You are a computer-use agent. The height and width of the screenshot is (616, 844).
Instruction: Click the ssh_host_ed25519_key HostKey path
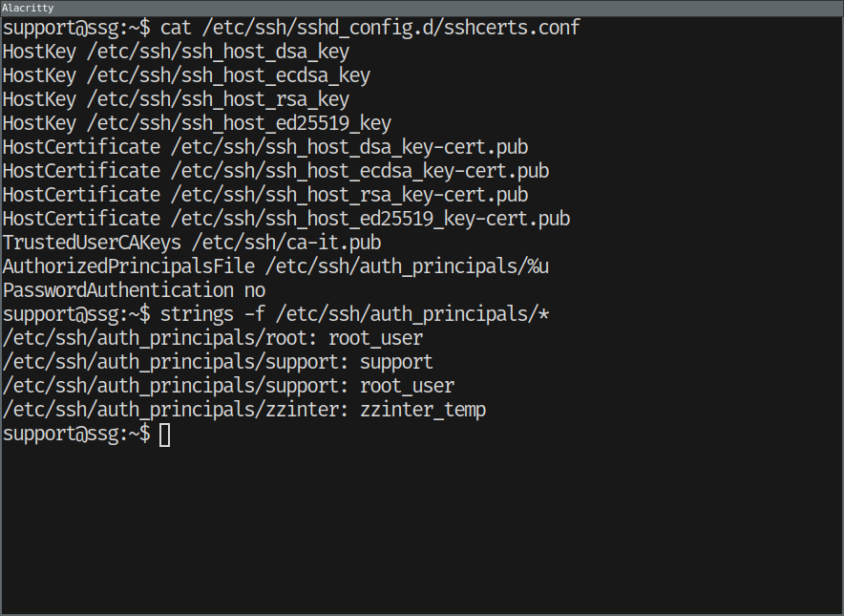coord(239,123)
